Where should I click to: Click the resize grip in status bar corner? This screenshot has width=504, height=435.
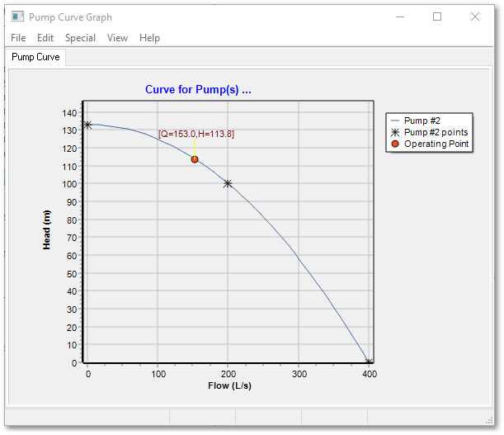[x=489, y=420]
